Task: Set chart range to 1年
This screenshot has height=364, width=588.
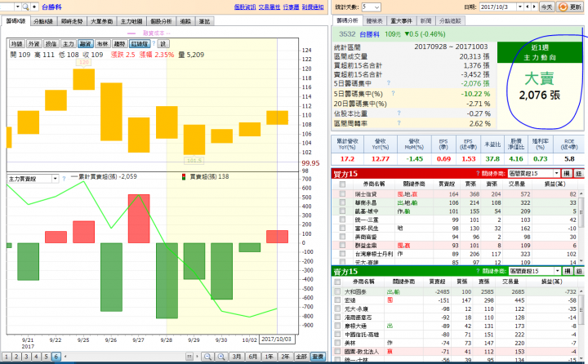Action: point(269,357)
